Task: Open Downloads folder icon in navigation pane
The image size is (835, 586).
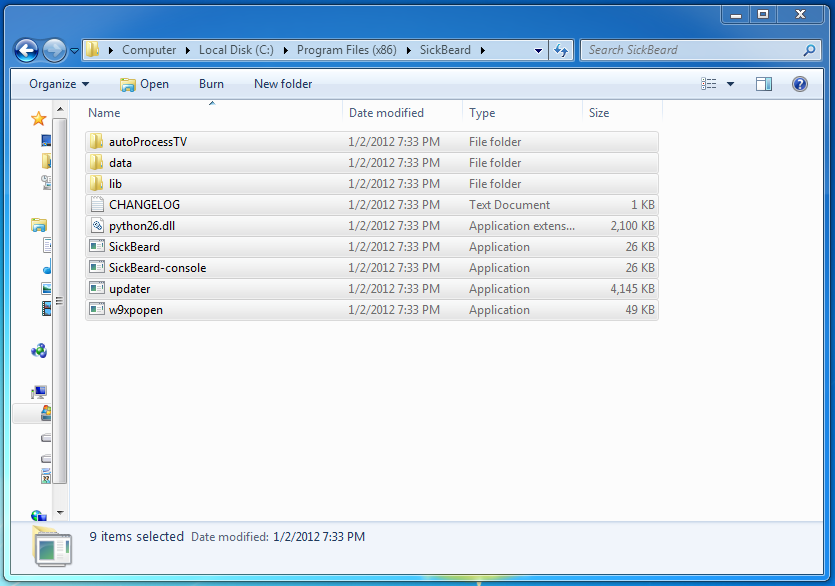Action: coord(46,161)
